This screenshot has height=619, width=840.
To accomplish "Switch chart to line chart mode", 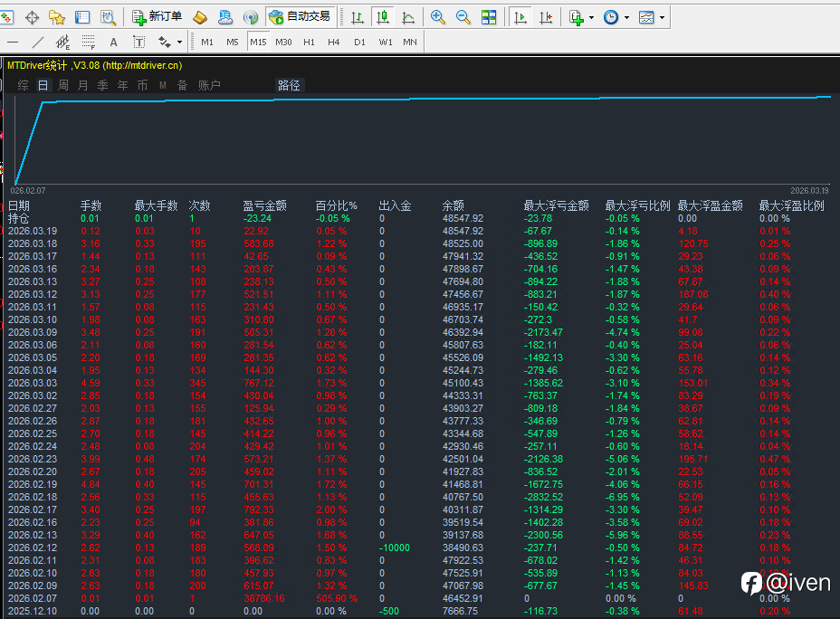I will (x=408, y=17).
